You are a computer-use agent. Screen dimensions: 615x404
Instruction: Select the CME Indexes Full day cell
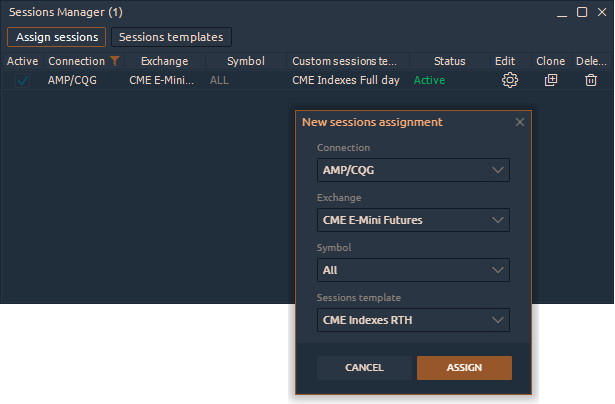346,80
